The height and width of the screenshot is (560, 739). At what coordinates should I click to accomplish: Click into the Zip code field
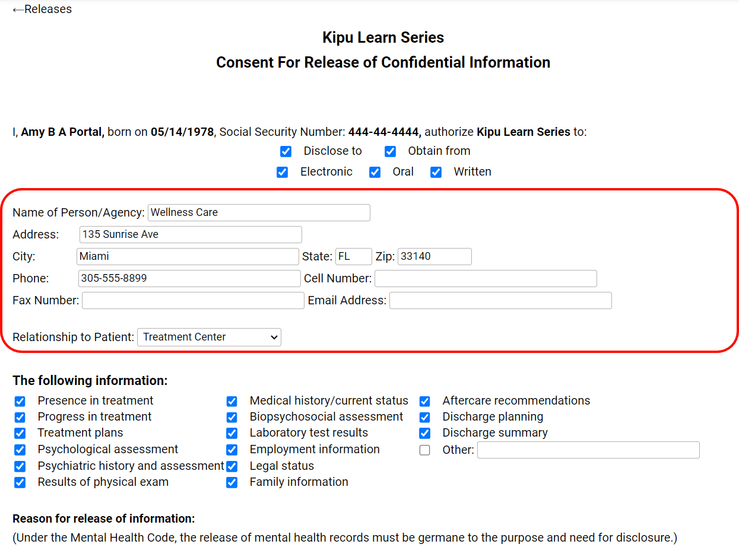pyautogui.click(x=434, y=256)
